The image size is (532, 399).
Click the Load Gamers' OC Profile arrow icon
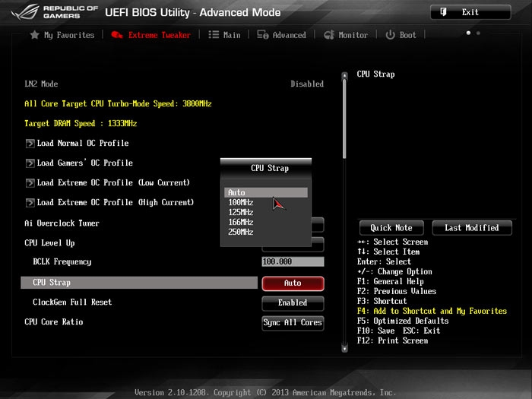coord(30,163)
